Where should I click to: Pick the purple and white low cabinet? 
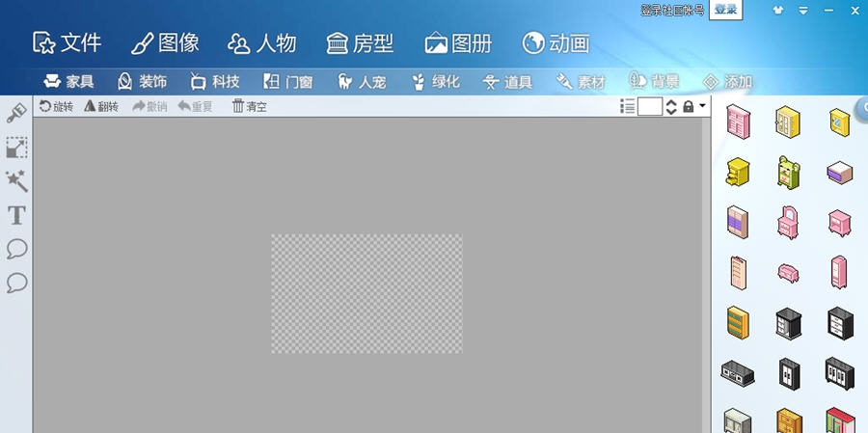pyautogui.click(x=840, y=173)
